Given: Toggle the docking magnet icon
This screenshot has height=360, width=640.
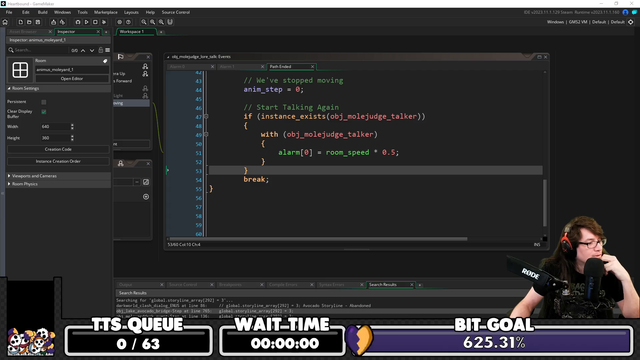Looking at the screenshot, I should (x=170, y=22).
